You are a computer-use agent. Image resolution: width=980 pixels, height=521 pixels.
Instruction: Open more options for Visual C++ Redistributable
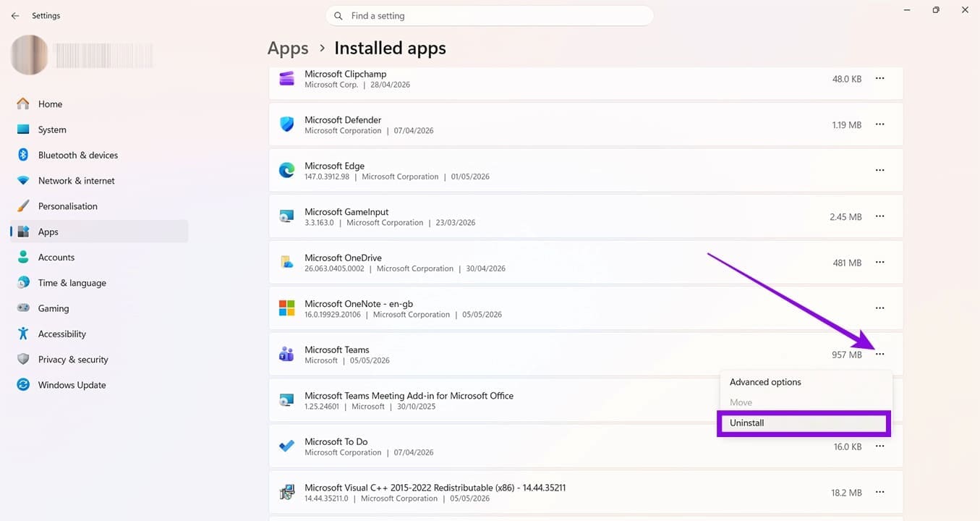click(x=880, y=492)
